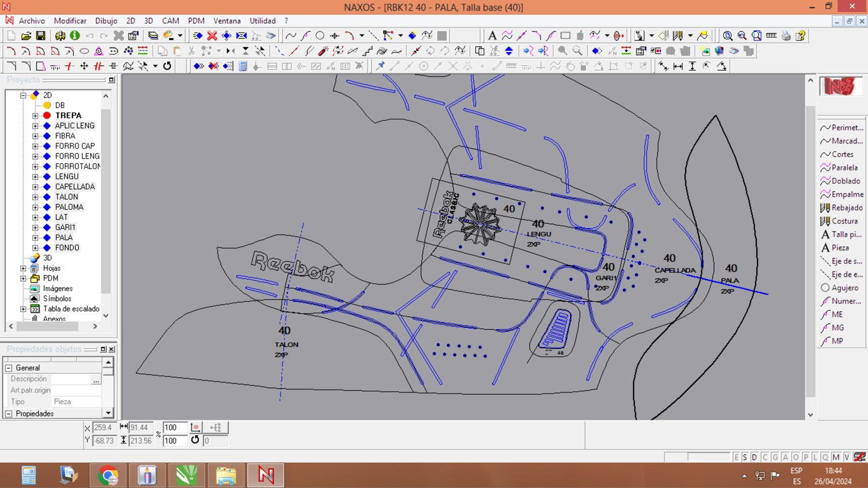Viewport: 868px width, 488px height.
Task: Collapse the General properties section
Action: pyautogui.click(x=9, y=368)
